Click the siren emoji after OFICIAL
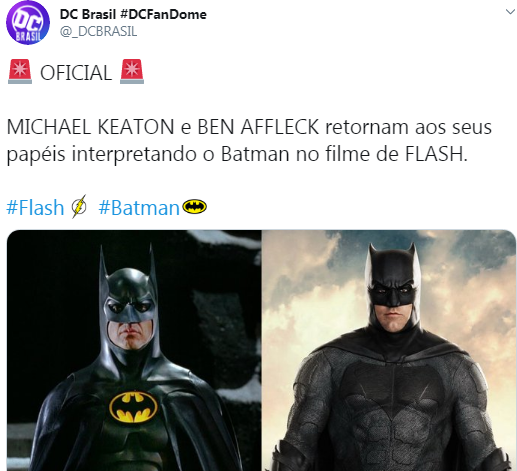The image size is (517, 471). 132,71
